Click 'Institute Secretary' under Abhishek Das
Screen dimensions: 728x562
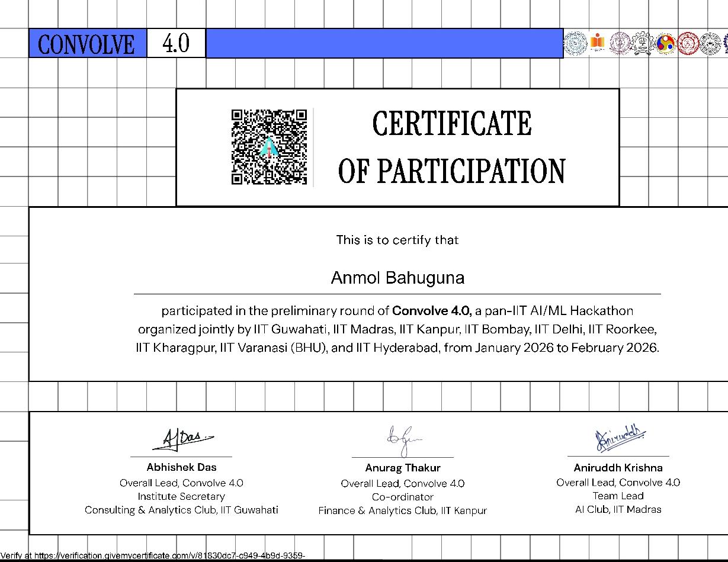(x=181, y=496)
